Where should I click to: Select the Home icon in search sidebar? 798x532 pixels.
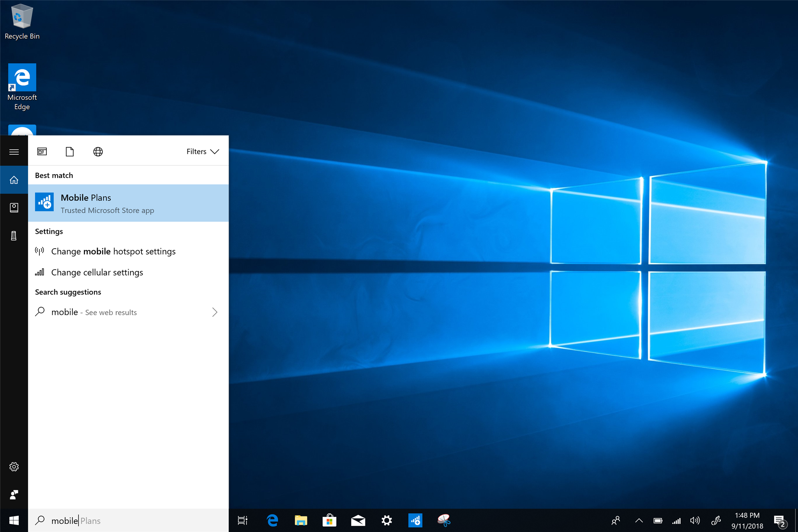click(x=14, y=180)
